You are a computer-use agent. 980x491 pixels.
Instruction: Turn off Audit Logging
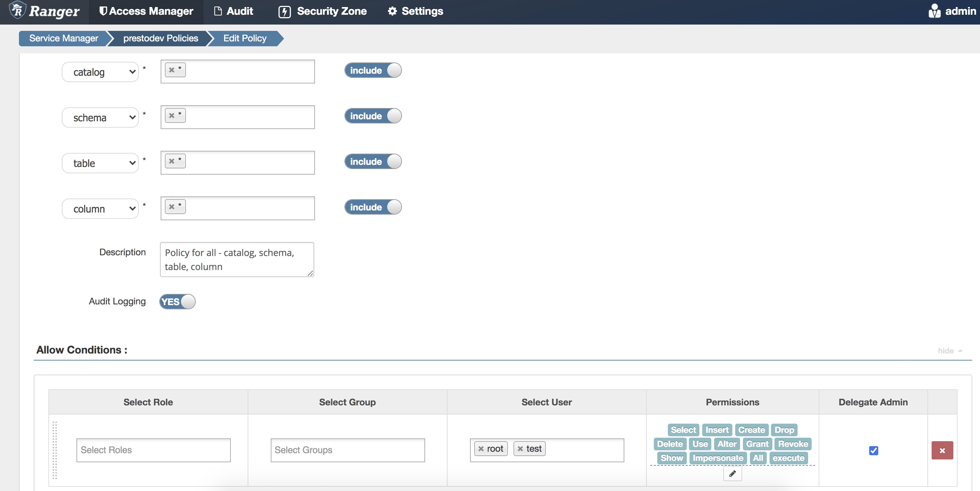point(176,301)
